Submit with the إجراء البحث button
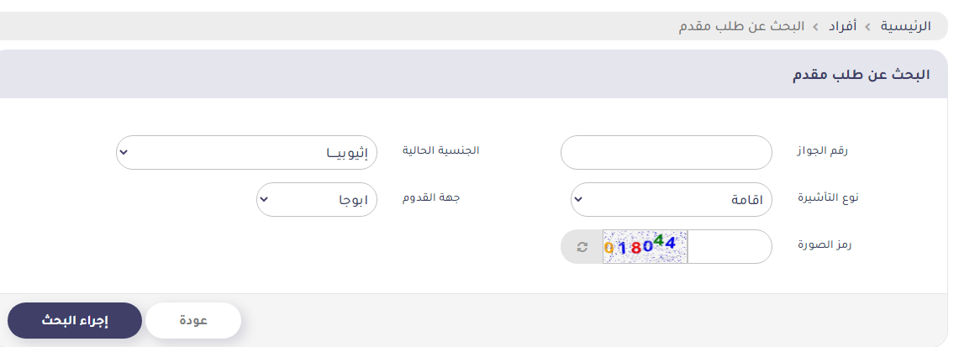The image size is (980, 347). pyautogui.click(x=75, y=320)
